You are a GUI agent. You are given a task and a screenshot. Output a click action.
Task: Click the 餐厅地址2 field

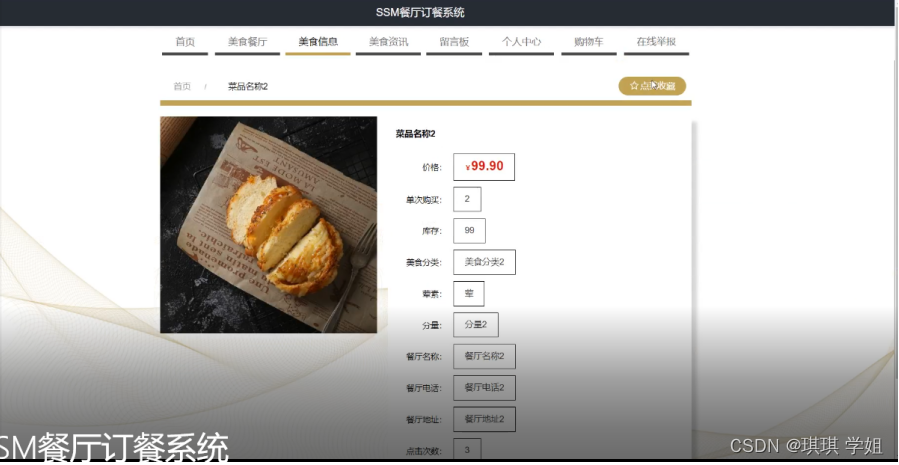coord(484,419)
